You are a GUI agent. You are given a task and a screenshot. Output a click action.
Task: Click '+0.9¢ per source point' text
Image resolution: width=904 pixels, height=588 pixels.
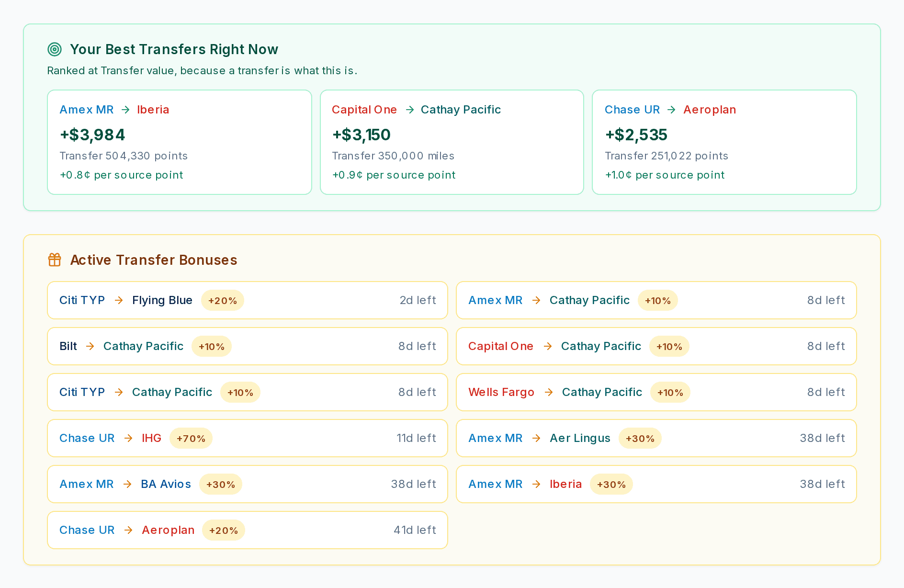point(394,175)
